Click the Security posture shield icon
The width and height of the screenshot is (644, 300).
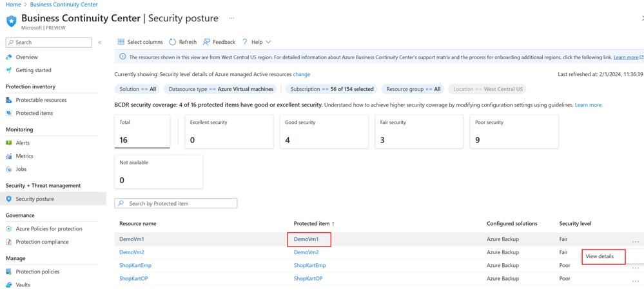pyautogui.click(x=9, y=199)
